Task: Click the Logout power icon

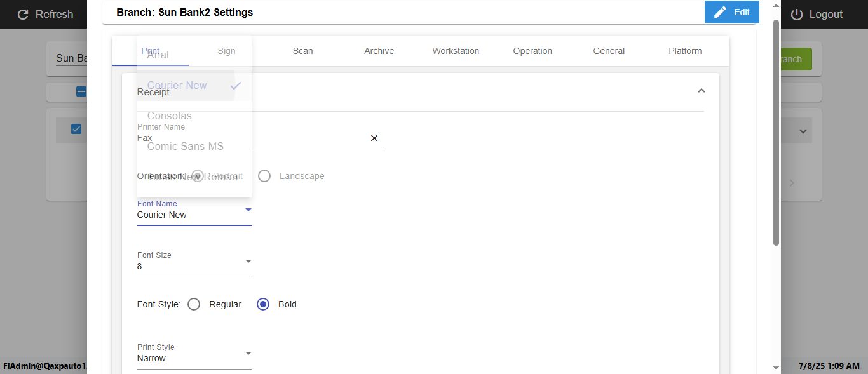Action: [x=797, y=14]
